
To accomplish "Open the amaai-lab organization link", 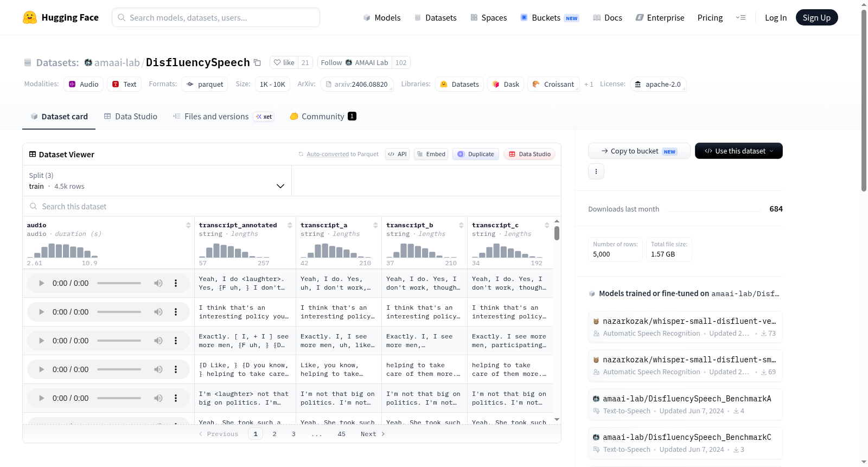I will tap(117, 62).
